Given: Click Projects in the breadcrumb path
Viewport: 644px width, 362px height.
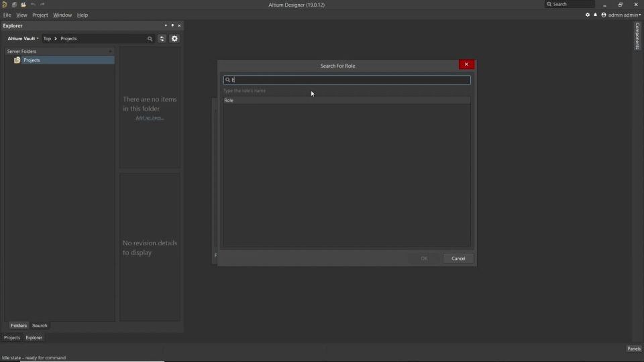Looking at the screenshot, I should [68, 39].
